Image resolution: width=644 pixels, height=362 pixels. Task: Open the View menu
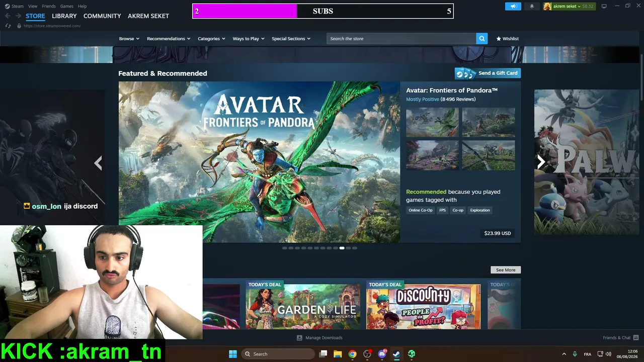[33, 6]
